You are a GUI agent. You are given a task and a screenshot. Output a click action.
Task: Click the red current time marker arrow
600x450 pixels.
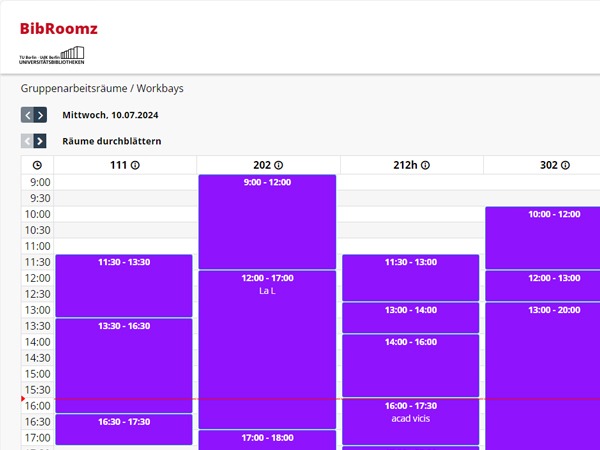click(x=23, y=399)
